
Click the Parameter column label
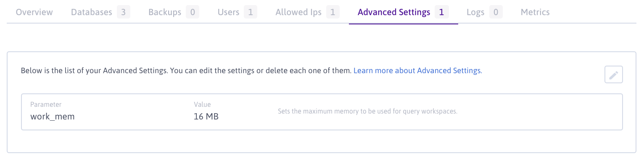click(46, 104)
